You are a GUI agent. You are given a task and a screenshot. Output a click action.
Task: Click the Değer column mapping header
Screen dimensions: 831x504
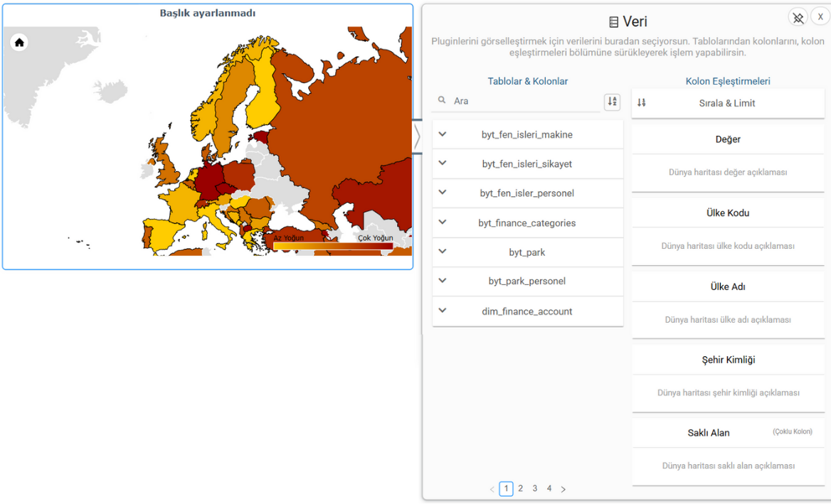click(727, 139)
